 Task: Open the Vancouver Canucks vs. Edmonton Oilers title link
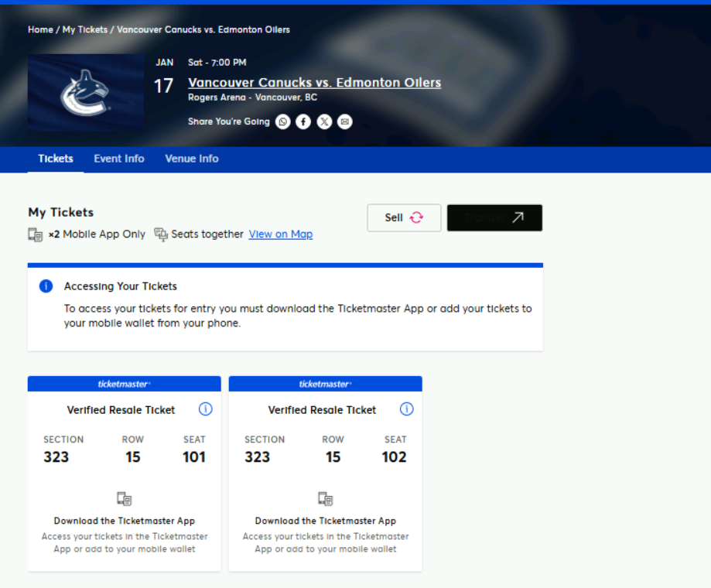pos(315,83)
